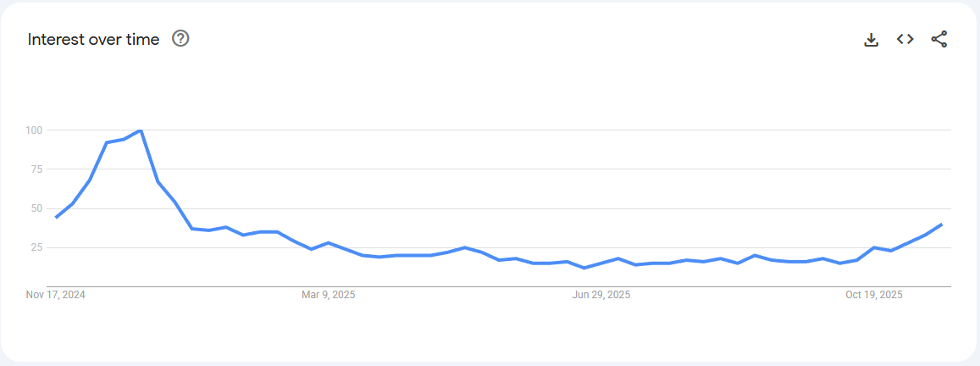
Task: Share the Interest over time chart
Action: [x=938, y=40]
